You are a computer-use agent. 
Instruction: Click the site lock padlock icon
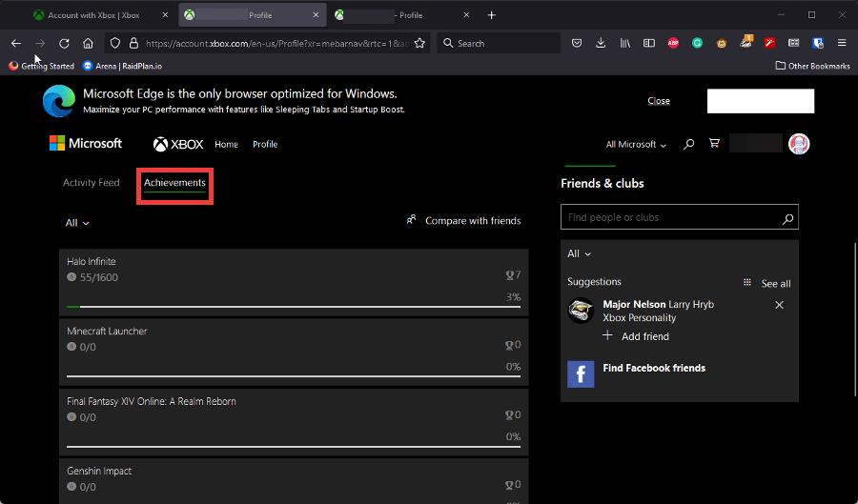click(x=133, y=43)
